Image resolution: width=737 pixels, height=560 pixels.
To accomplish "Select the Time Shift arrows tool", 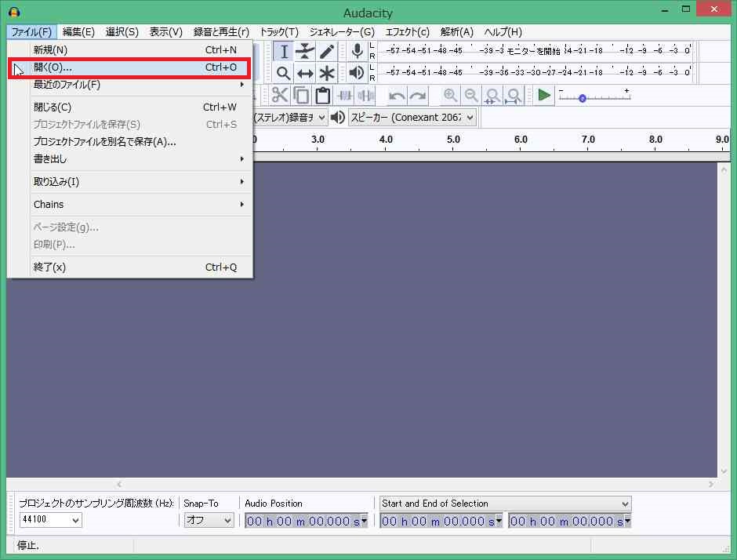I will [x=305, y=74].
